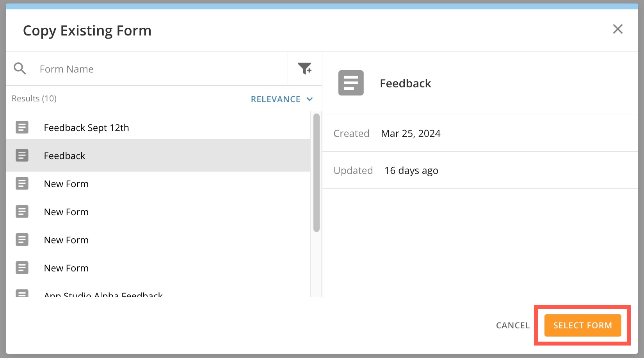
Task: Click the App Studio Alpha Feedback icon
Action: pyautogui.click(x=22, y=293)
